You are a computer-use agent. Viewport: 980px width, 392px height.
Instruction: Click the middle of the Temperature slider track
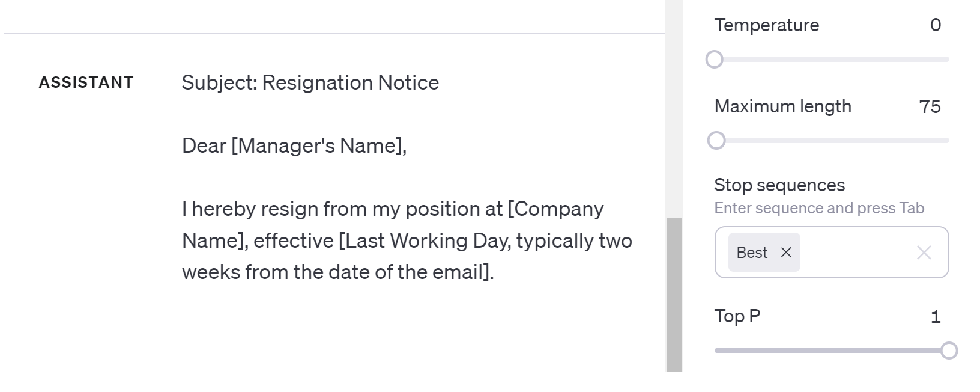coord(832,60)
